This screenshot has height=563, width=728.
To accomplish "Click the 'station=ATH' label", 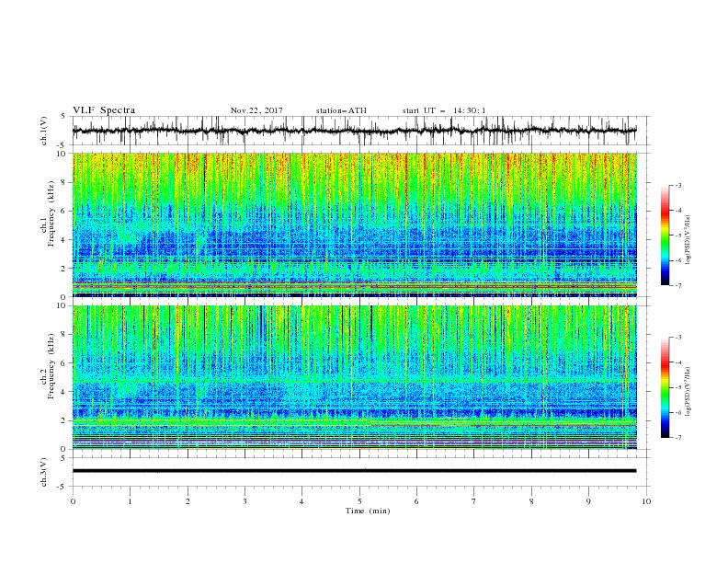I will [341, 110].
